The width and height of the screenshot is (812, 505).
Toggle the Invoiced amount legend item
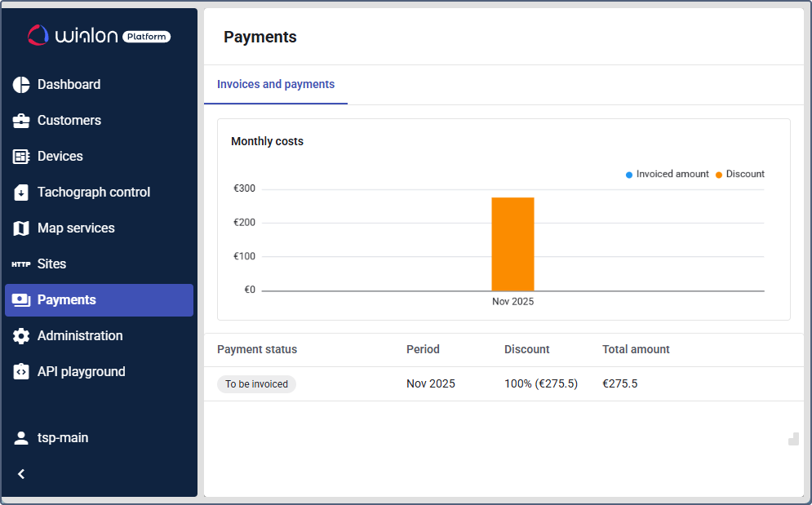668,175
